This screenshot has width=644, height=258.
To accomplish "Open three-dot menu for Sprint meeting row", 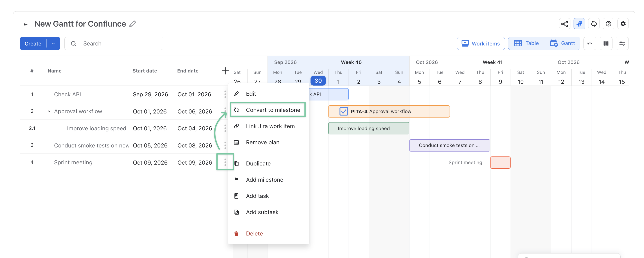I will click(x=225, y=162).
